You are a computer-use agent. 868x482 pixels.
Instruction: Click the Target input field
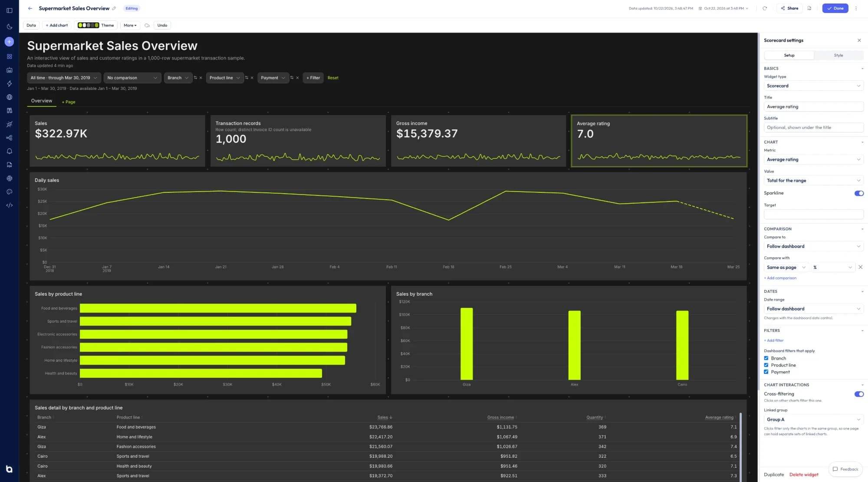click(x=813, y=215)
